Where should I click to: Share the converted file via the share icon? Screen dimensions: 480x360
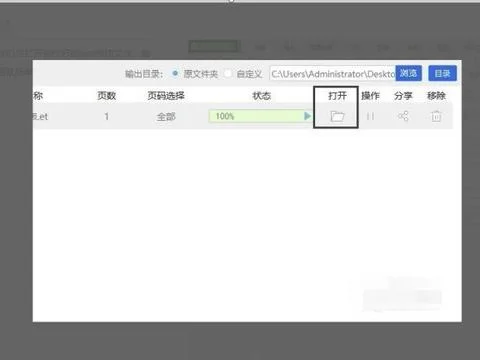coord(403,116)
